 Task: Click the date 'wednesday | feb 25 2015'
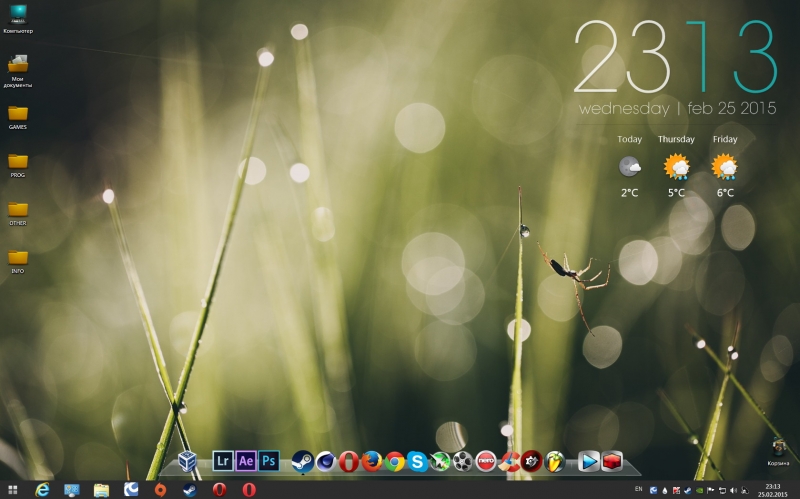(678, 108)
